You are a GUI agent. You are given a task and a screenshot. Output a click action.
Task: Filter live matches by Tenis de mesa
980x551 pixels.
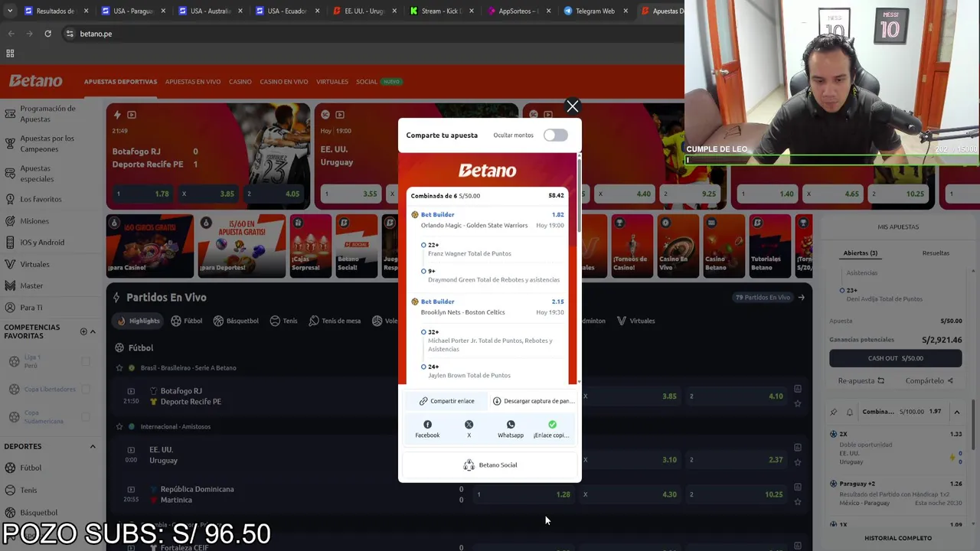coord(335,321)
